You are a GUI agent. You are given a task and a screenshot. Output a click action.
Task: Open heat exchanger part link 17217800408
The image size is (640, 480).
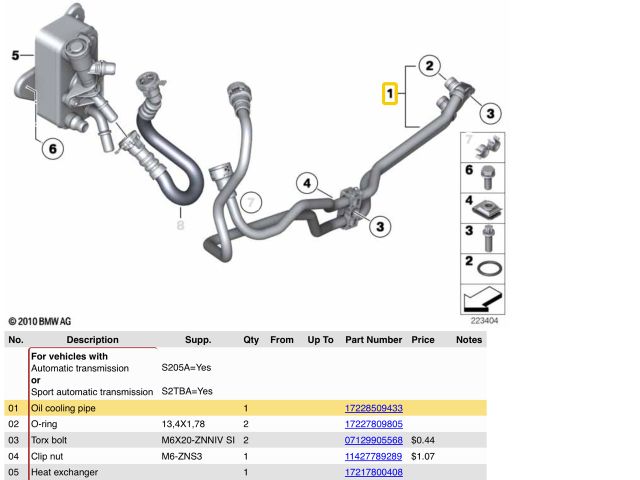373,472
